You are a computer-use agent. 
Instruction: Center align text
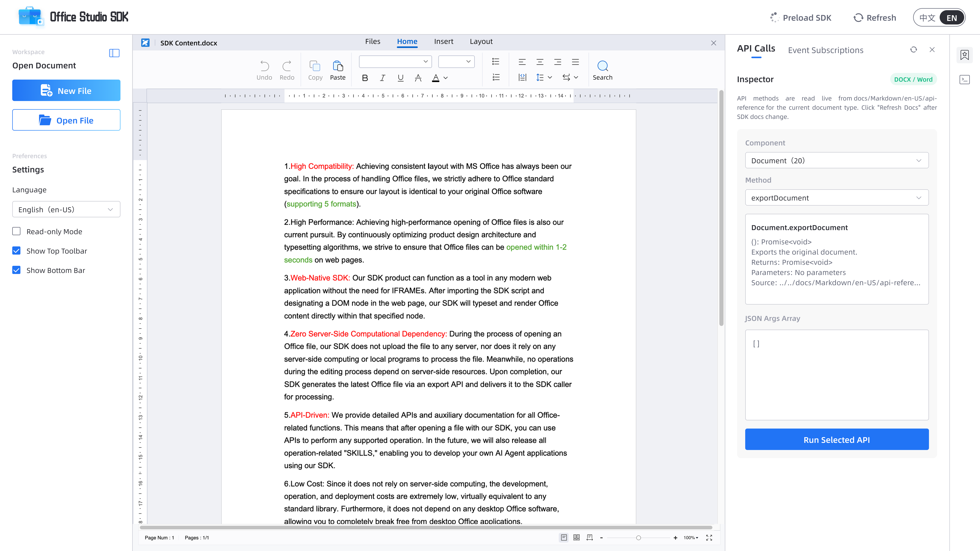click(x=540, y=62)
